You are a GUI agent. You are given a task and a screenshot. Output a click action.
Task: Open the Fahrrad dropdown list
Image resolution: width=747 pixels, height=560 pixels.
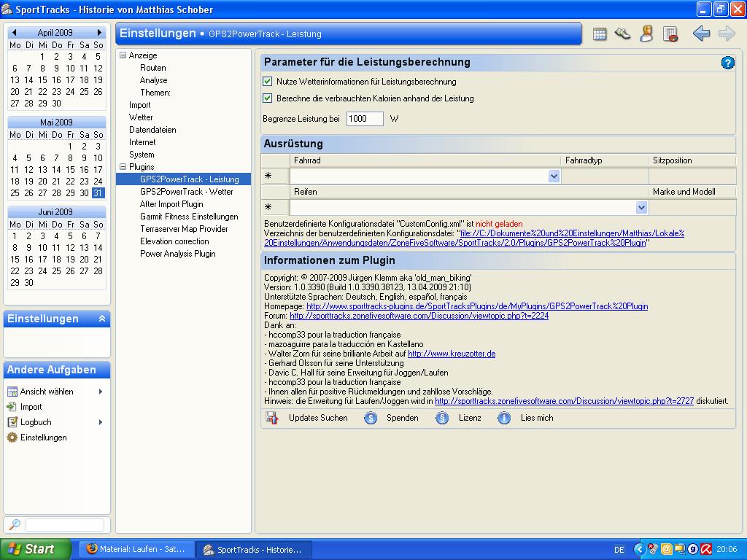click(554, 176)
